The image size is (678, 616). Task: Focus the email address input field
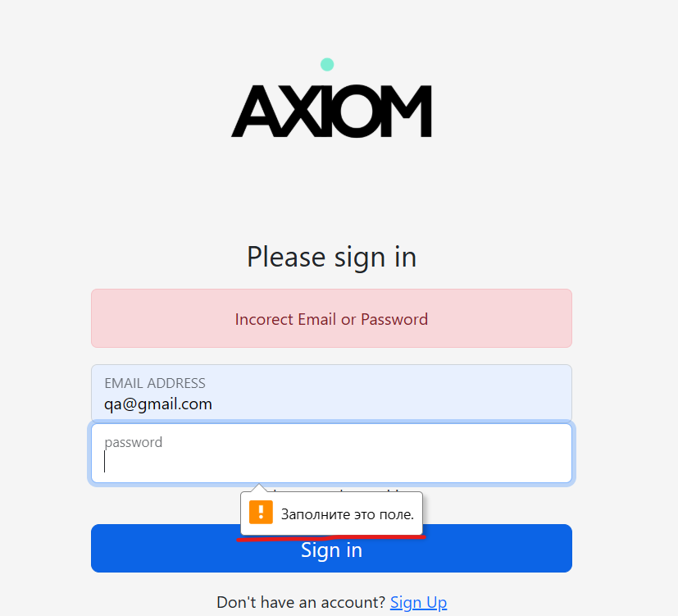pos(331,393)
